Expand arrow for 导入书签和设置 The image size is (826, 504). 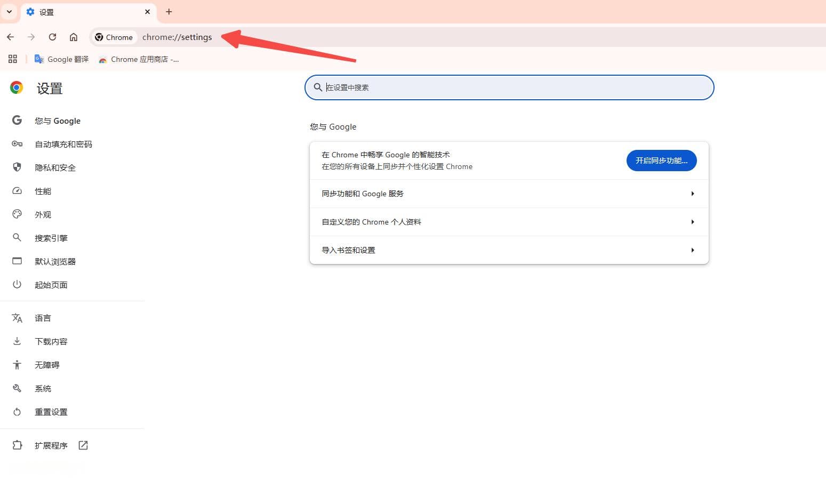click(x=693, y=250)
